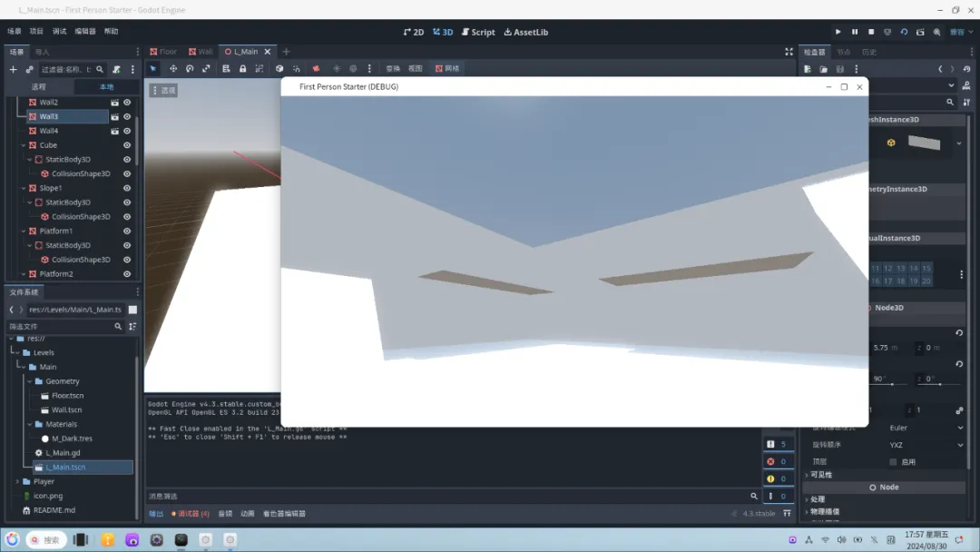This screenshot has height=552, width=980.
Task: Open the 调试器 (4) bottom panel
Action: point(191,514)
